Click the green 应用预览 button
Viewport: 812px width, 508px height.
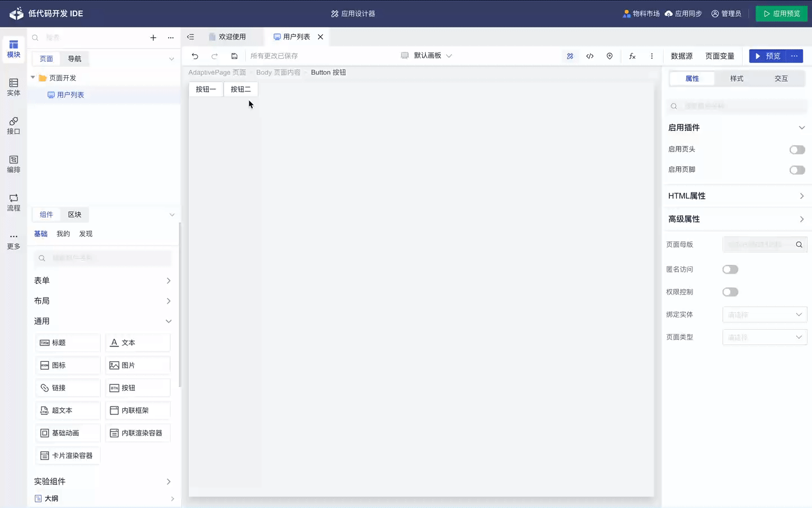pos(781,14)
